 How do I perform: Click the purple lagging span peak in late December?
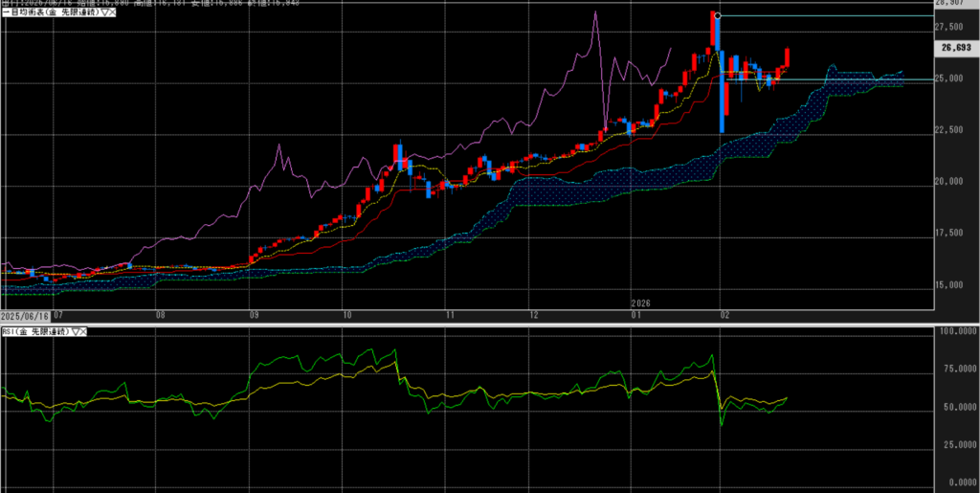[x=595, y=13]
